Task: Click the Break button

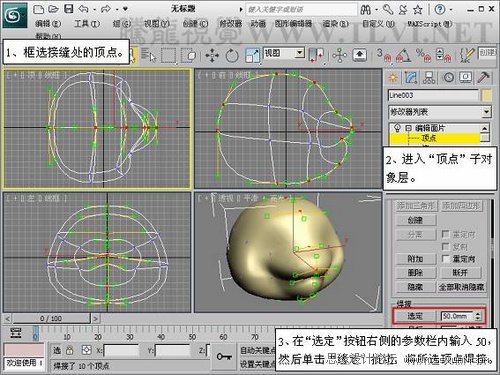Action: [461, 273]
